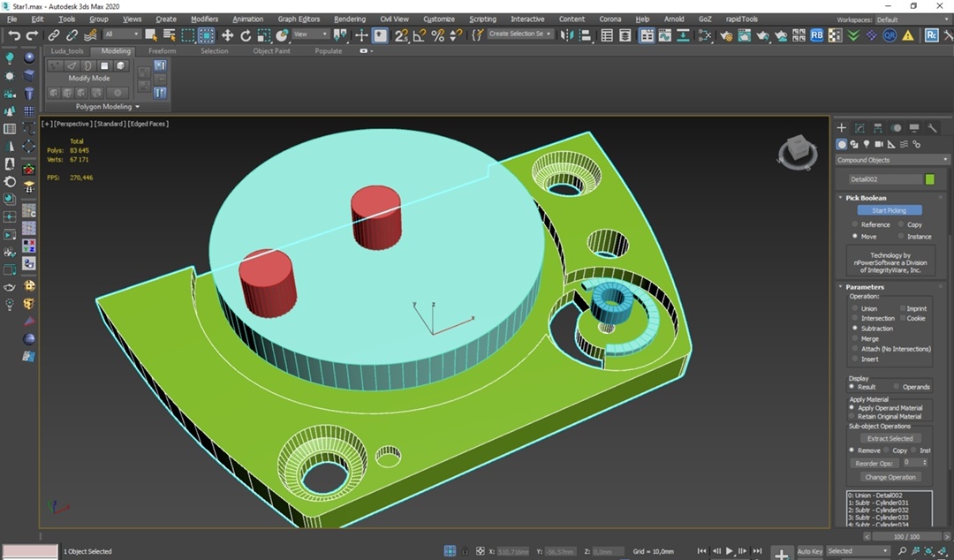
Task: Open the Rendering menu
Action: (x=350, y=19)
